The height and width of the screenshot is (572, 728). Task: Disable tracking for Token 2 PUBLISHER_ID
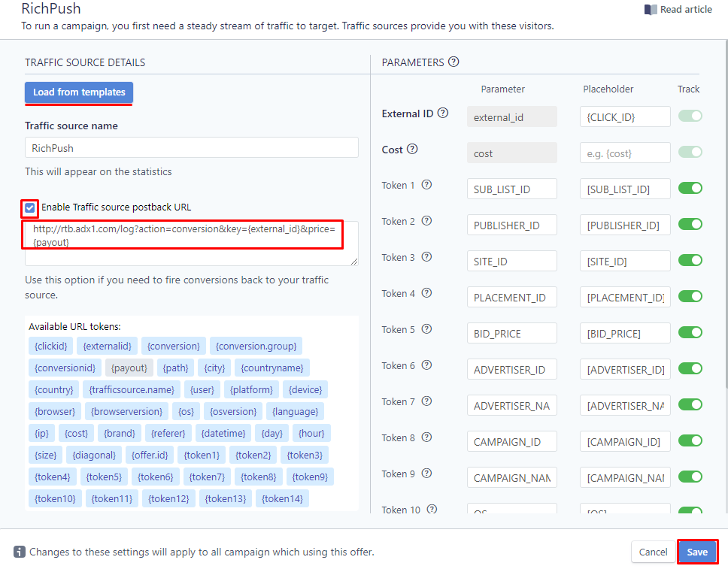690,224
